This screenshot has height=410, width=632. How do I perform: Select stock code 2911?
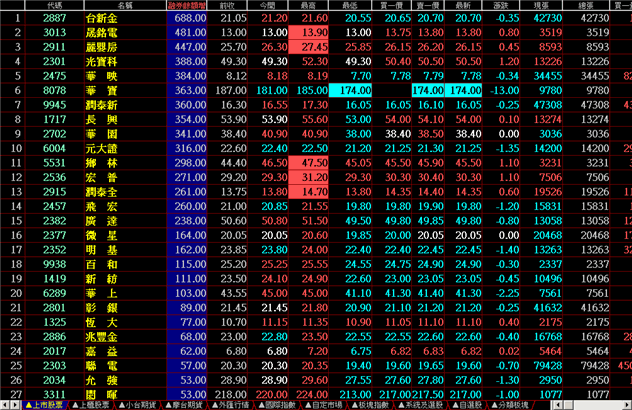(54, 47)
